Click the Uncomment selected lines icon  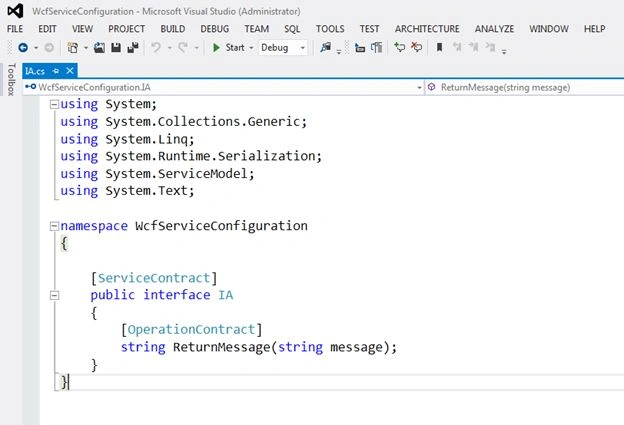(x=416, y=48)
